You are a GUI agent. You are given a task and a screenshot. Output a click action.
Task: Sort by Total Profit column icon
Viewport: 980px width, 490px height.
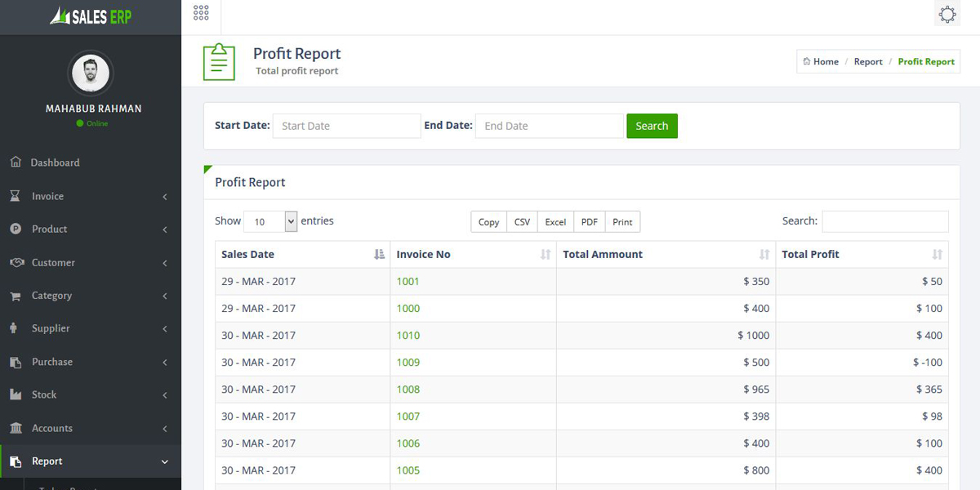938,254
